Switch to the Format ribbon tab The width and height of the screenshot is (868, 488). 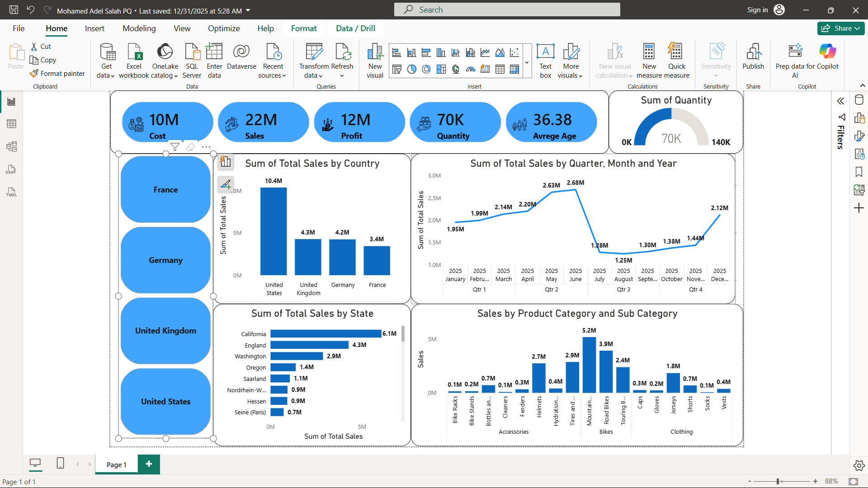304,28
